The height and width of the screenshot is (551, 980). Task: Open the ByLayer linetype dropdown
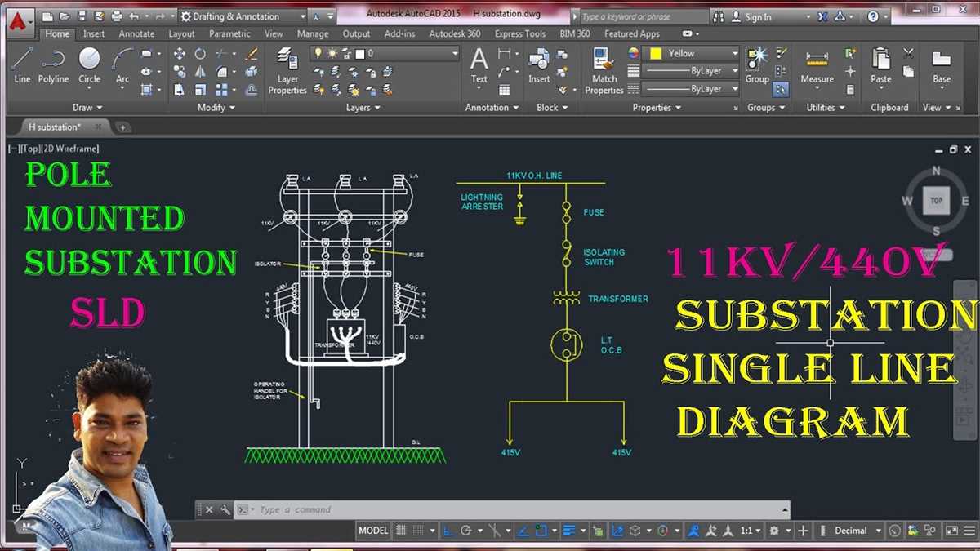[x=692, y=89]
